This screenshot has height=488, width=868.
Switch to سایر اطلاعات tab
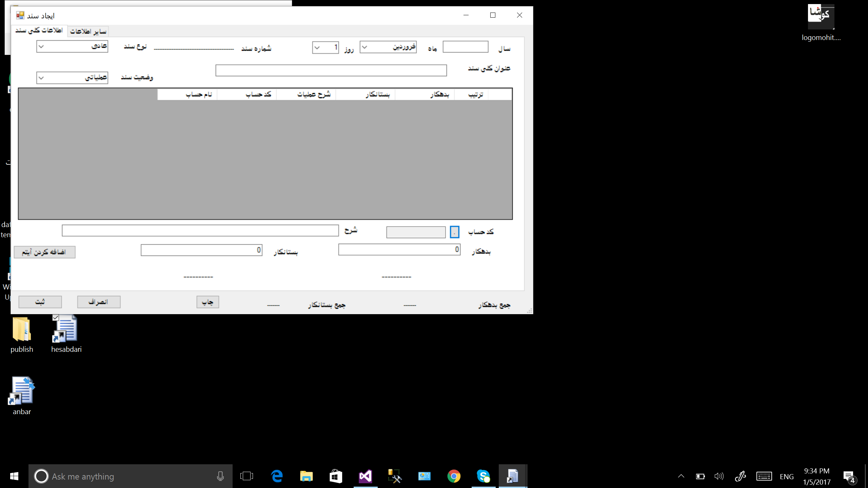click(x=88, y=31)
